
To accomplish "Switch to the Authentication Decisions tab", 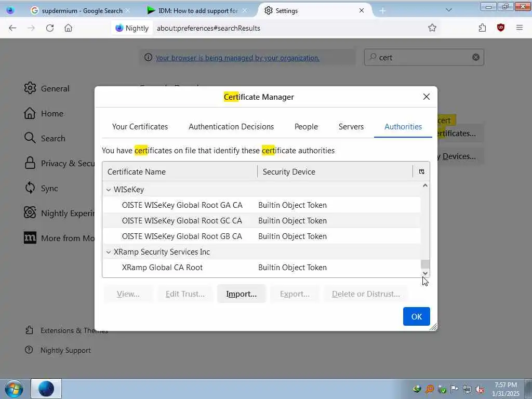I will [x=231, y=127].
